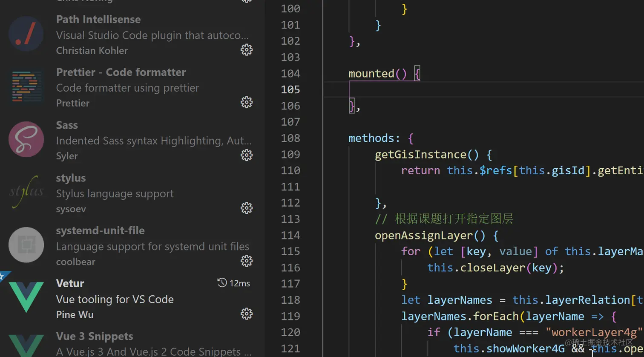Viewport: 644px width, 357px height.
Task: Click 'showWorker4G' on line 121
Action: (526, 348)
